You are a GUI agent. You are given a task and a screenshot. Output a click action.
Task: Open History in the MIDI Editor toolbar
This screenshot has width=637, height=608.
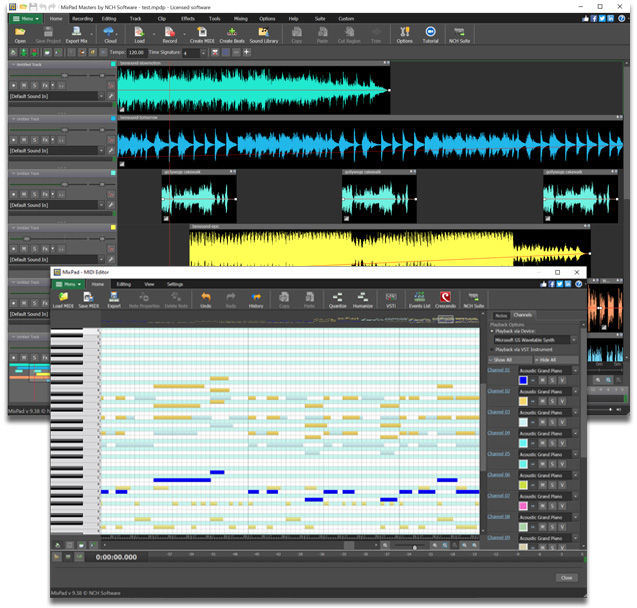coord(256,300)
